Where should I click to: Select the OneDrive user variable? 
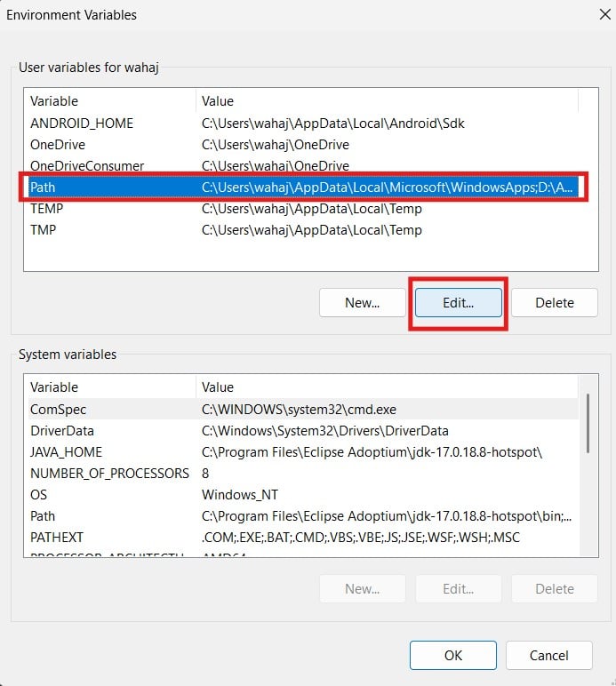click(x=58, y=145)
